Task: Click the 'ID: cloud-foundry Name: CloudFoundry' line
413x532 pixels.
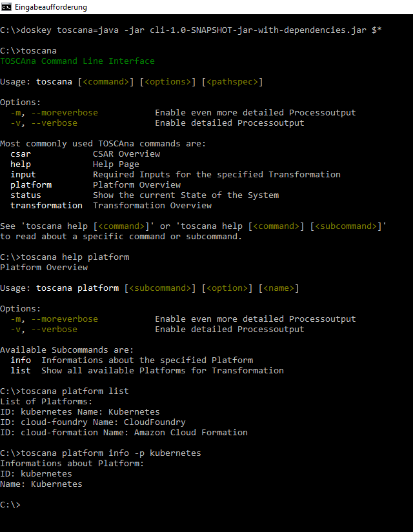Action: click(x=93, y=422)
